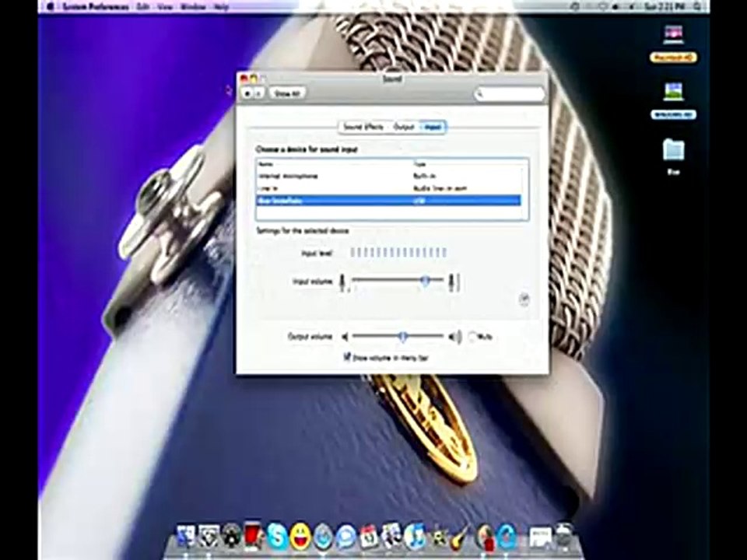Viewport: 747px width, 560px height.
Task: Toggle Show volume in menu bar
Action: pos(347,357)
